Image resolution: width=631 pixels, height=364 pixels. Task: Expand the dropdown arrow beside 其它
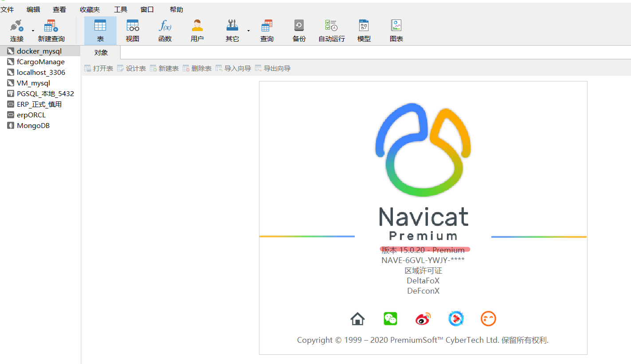point(248,31)
